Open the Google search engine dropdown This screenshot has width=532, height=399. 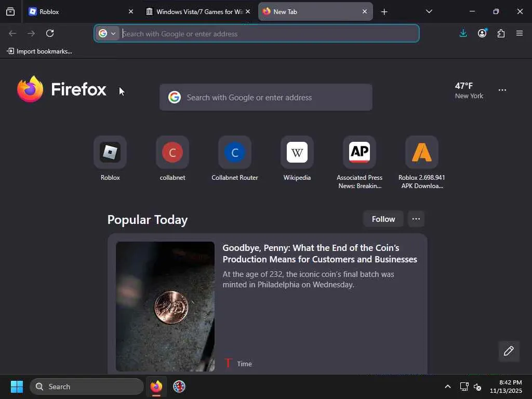pyautogui.click(x=107, y=33)
